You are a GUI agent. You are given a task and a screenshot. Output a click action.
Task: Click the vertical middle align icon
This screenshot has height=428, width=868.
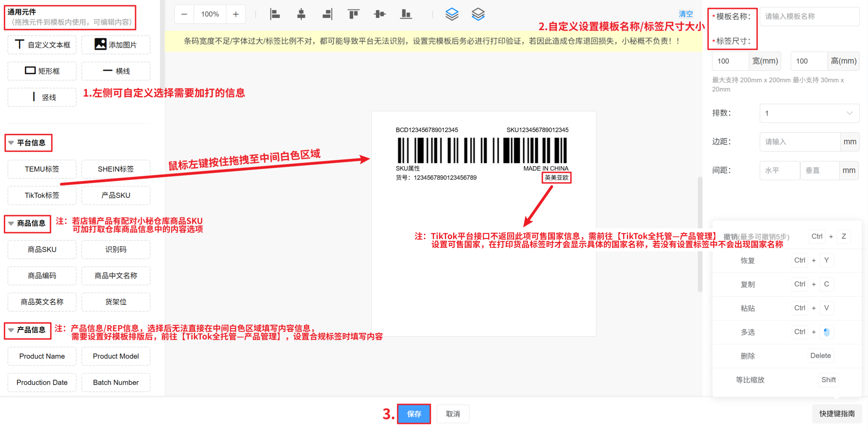point(379,14)
